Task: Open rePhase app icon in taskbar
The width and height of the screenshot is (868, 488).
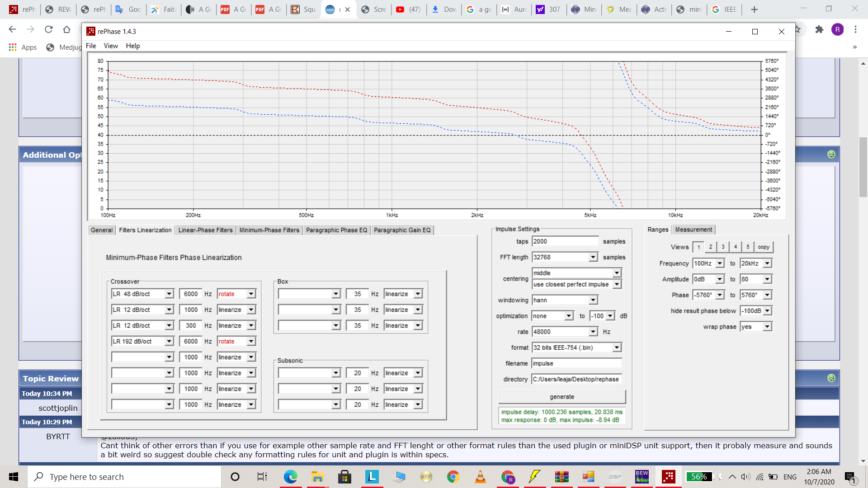Action: tap(669, 477)
